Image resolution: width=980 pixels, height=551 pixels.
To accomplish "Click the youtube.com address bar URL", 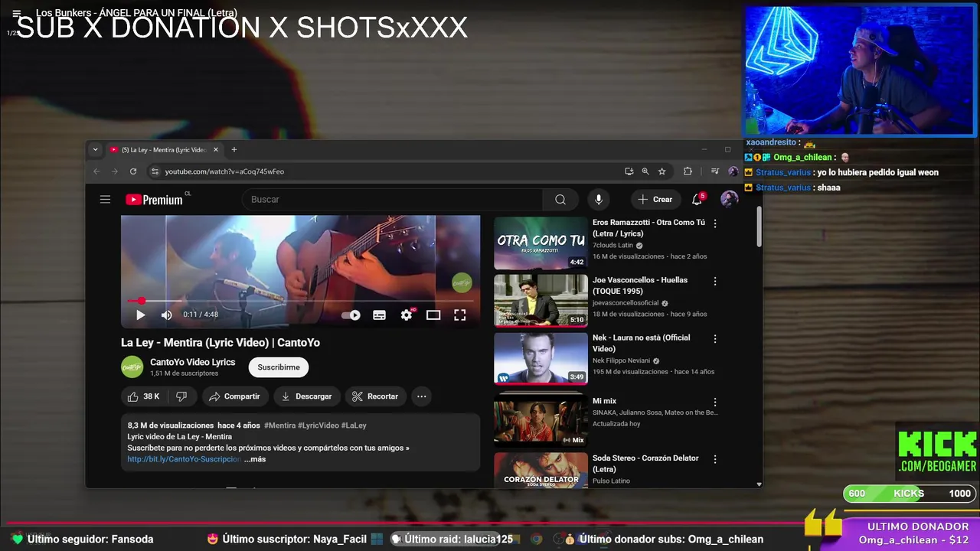I will tap(224, 171).
